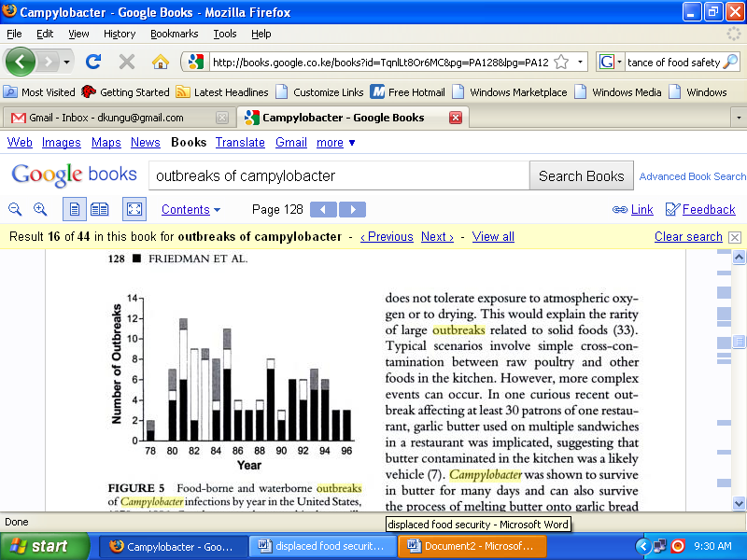
Task: Bookmark page with the star icon
Action: [560, 62]
